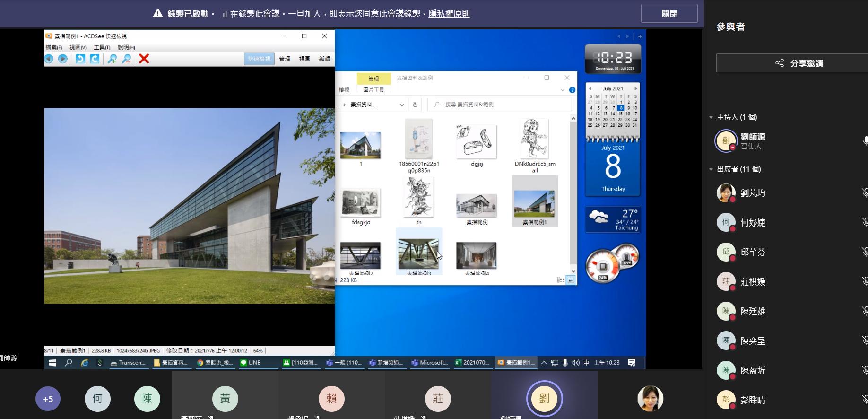
Task: Open the Transcen... drive taskbar item
Action: point(128,363)
